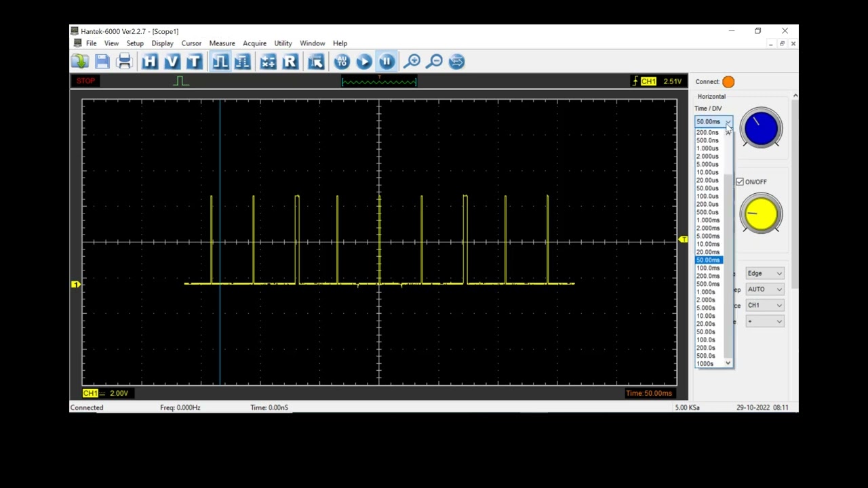Click the application icon in the menu bar

click(x=78, y=43)
